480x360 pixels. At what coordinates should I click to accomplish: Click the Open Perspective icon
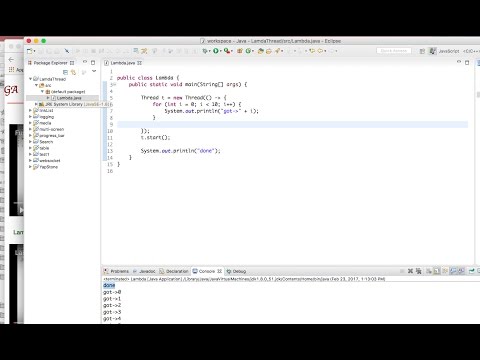coord(422,51)
